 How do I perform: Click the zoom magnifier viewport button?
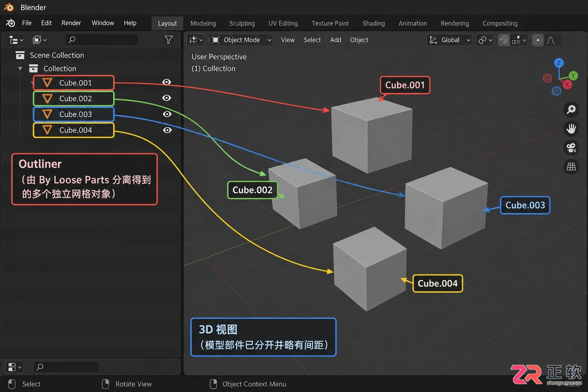click(571, 109)
